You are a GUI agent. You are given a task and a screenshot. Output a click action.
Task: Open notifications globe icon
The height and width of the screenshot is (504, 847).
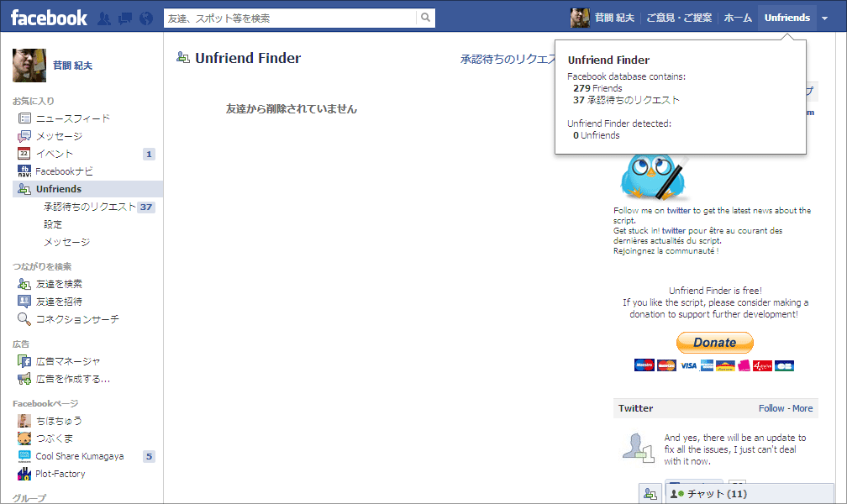[x=146, y=19]
